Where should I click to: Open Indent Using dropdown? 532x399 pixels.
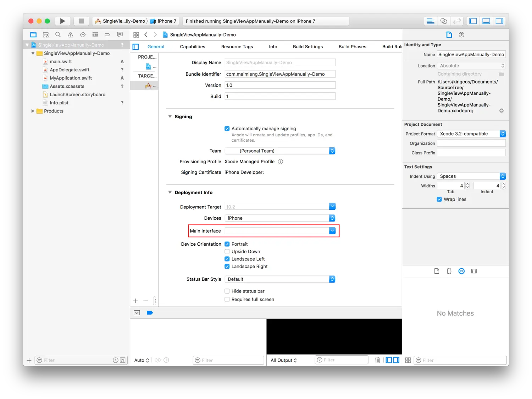tap(471, 176)
